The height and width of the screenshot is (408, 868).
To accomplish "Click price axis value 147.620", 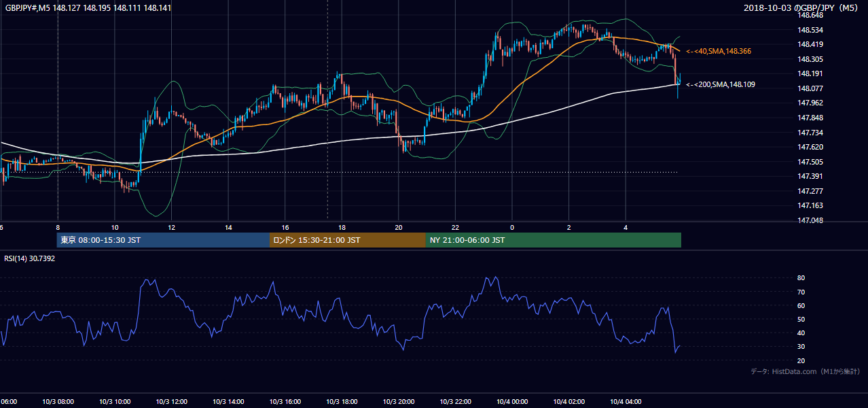I will click(810, 147).
